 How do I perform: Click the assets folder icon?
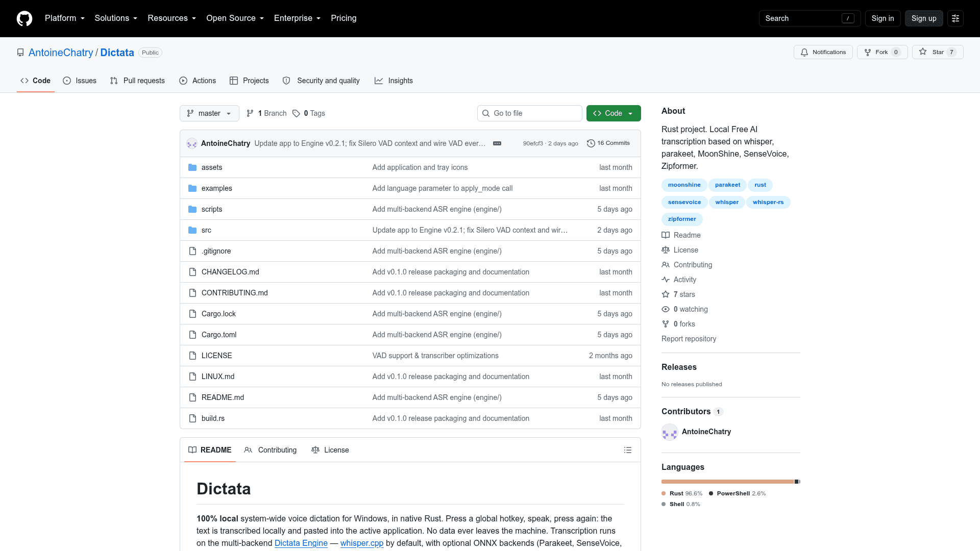192,167
